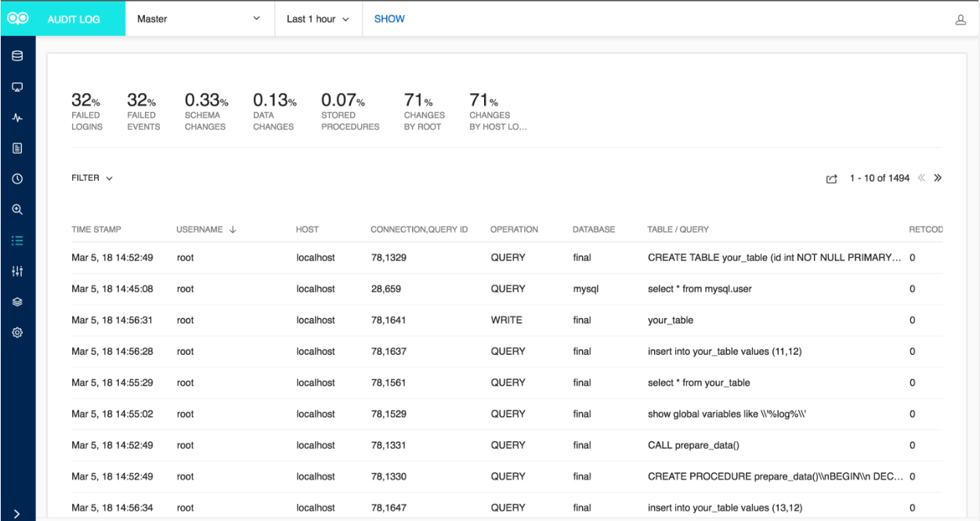Click timestamp 'Mar 5, 18 14:56:31'
Viewport: 980px width, 521px height.
click(x=112, y=320)
